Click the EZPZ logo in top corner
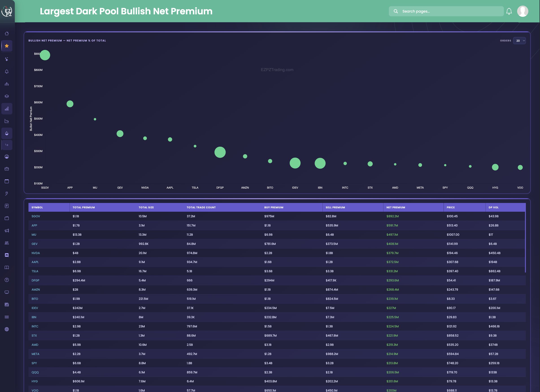Screen dimensions: 540x392 click(x=7, y=11)
